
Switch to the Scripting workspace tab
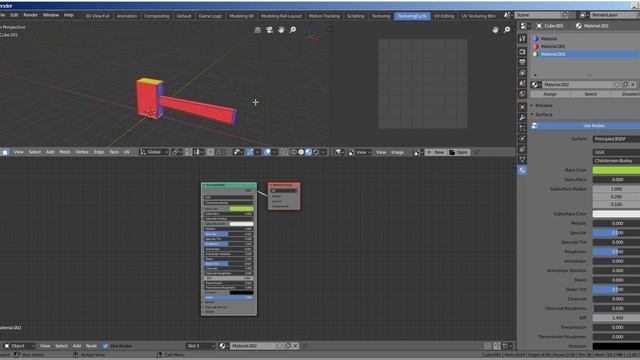[x=356, y=16]
